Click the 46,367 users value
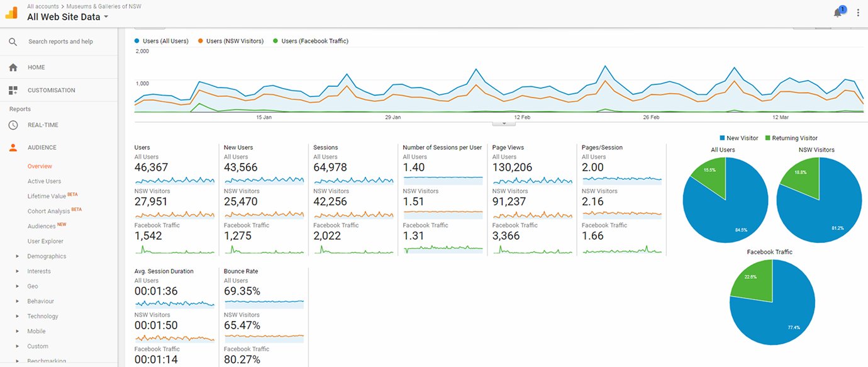The height and width of the screenshot is (367, 868). coord(152,167)
